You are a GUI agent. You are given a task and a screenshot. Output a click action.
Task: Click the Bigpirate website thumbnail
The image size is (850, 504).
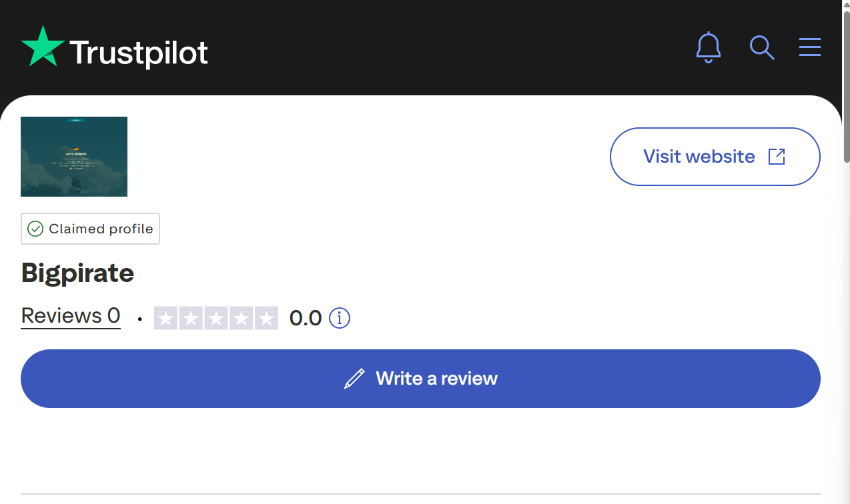(x=74, y=157)
